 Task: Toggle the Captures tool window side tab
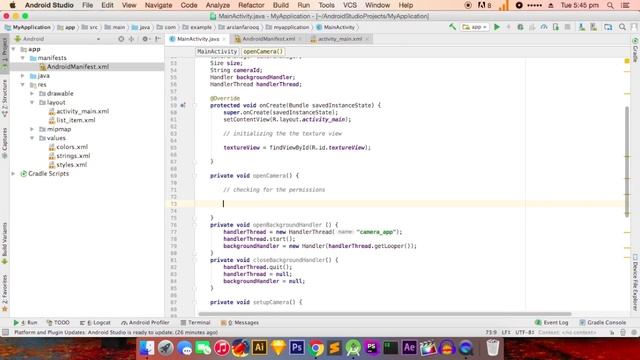[x=4, y=143]
